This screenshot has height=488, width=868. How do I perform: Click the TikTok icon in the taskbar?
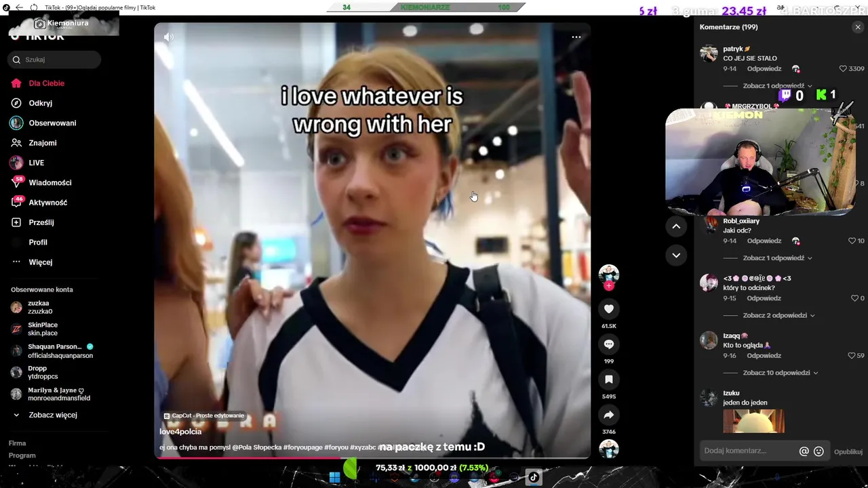click(x=534, y=477)
